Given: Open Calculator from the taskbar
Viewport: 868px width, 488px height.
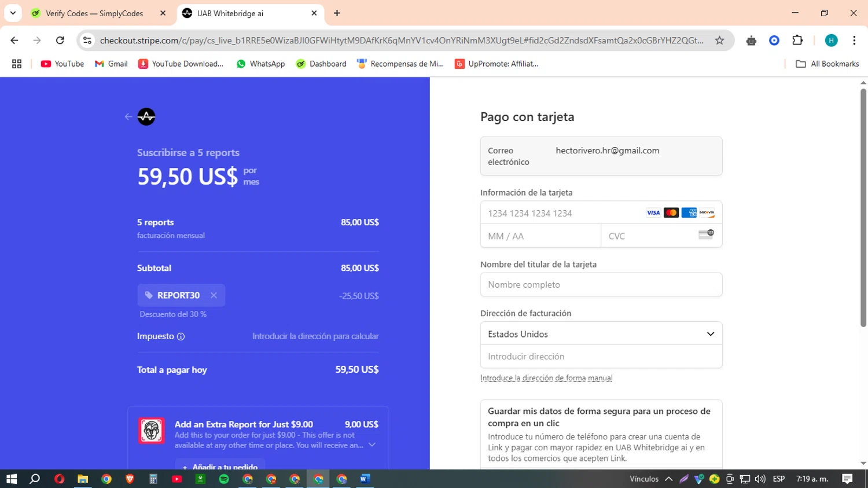Looking at the screenshot, I should tap(153, 479).
